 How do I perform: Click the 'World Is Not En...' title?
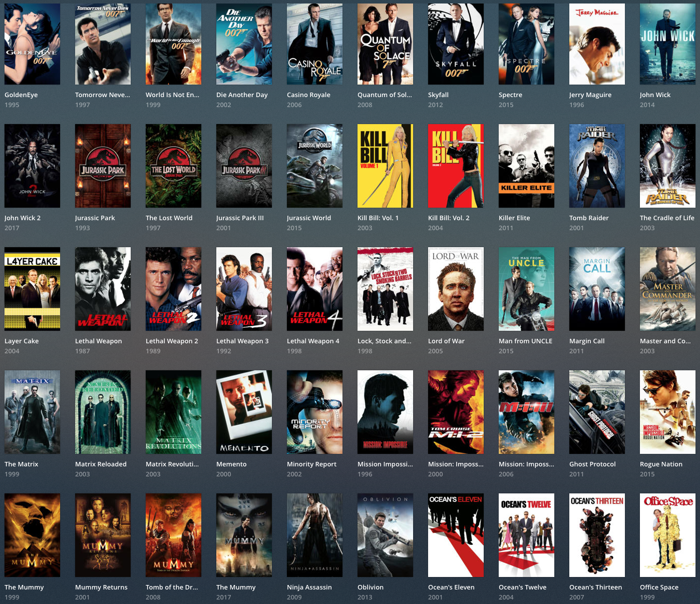coord(172,95)
